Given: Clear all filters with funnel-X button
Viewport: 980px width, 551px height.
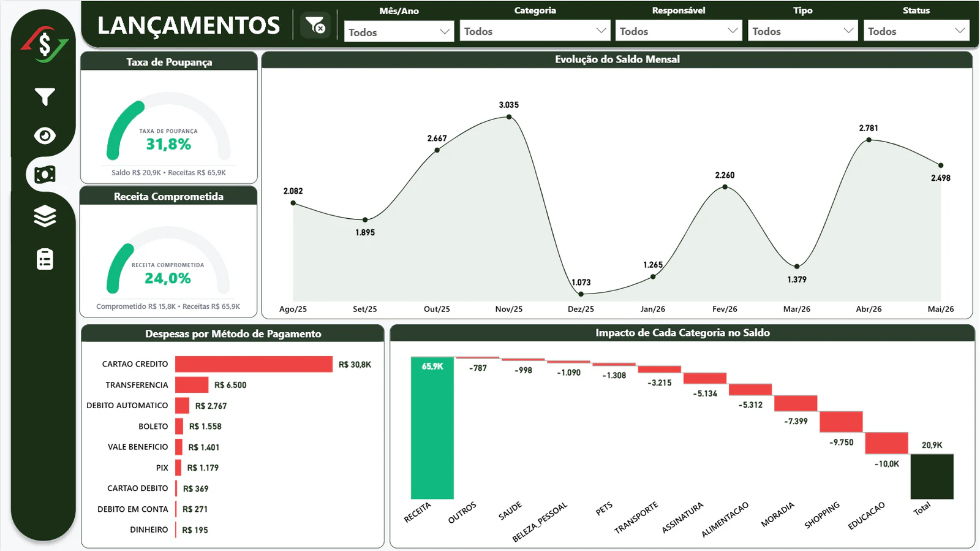Looking at the screenshot, I should (315, 25).
